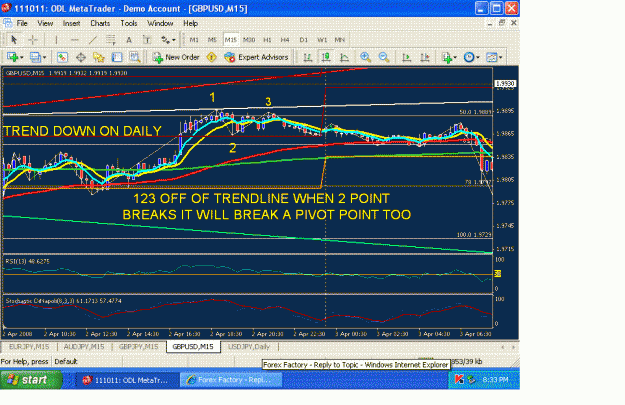Select the trendline drawing tool

click(92, 40)
